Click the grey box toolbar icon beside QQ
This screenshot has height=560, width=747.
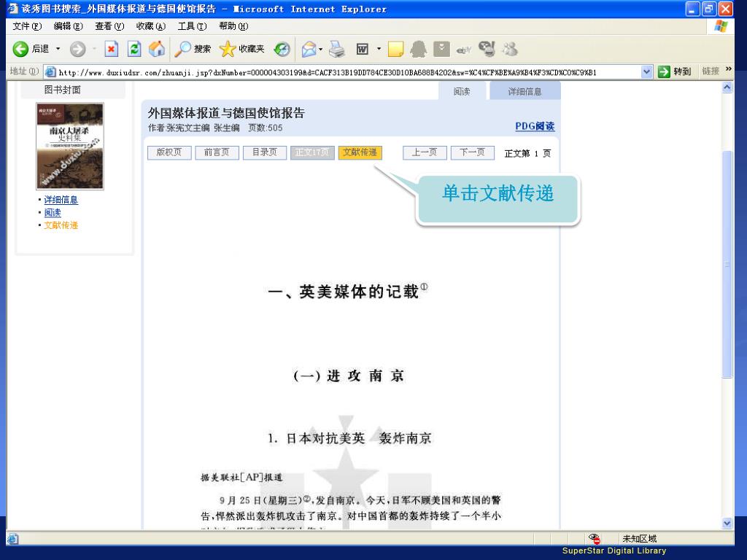click(x=441, y=49)
